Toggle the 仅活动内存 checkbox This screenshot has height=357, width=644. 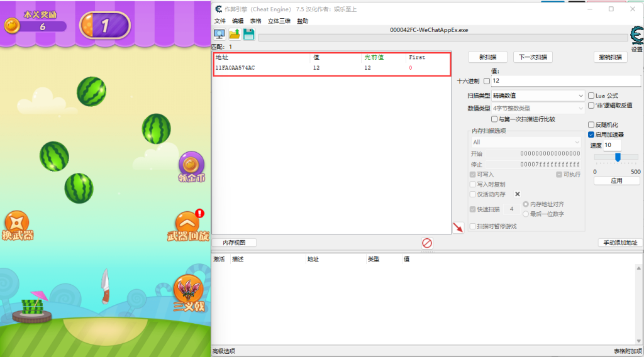[x=473, y=194]
